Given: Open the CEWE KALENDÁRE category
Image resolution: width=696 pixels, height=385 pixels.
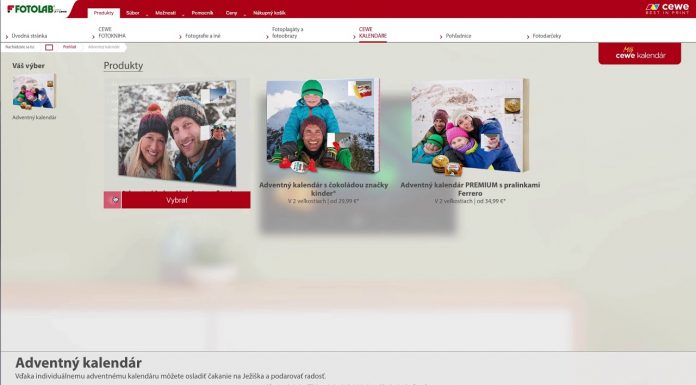Looking at the screenshot, I should [x=372, y=32].
